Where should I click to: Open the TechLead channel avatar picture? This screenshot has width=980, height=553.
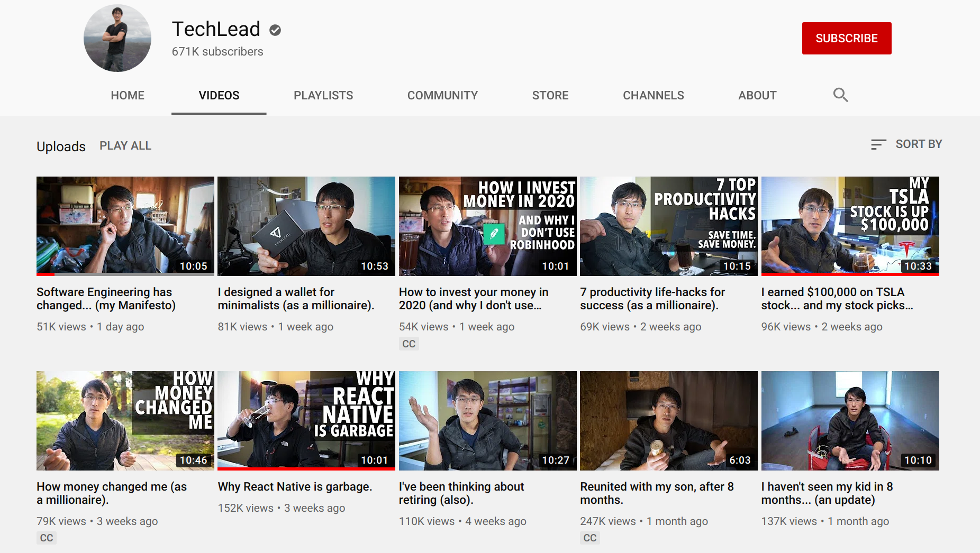coord(117,38)
